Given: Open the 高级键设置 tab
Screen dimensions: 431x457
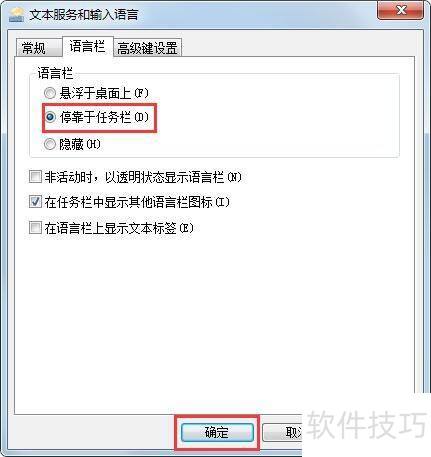Looking at the screenshot, I should 147,48.
